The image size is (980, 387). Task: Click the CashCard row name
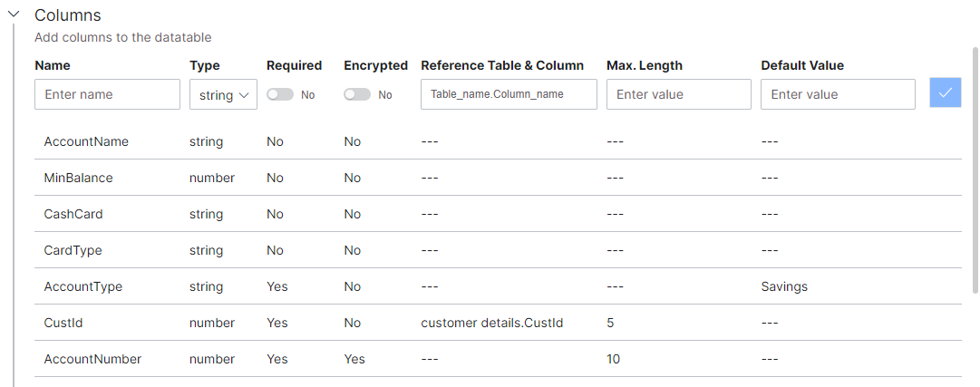point(73,214)
